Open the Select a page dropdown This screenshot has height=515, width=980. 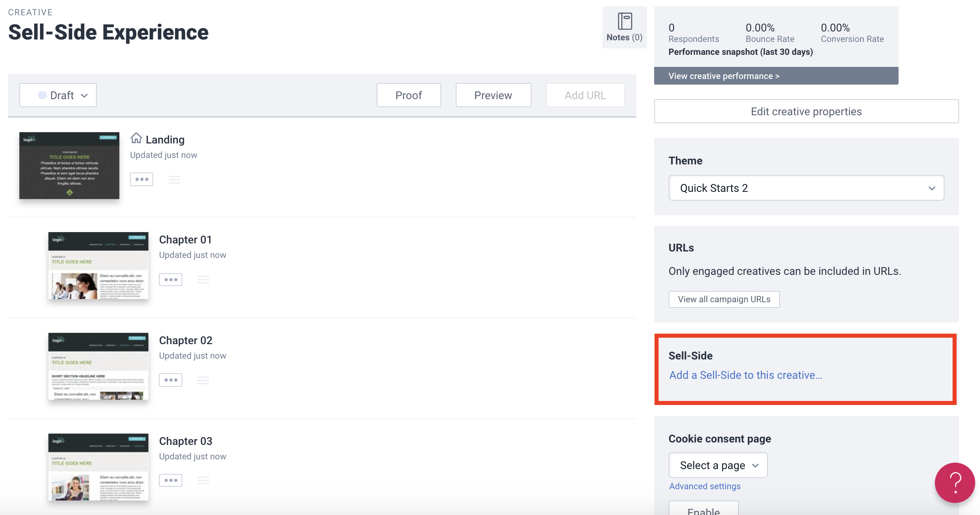[x=718, y=465]
